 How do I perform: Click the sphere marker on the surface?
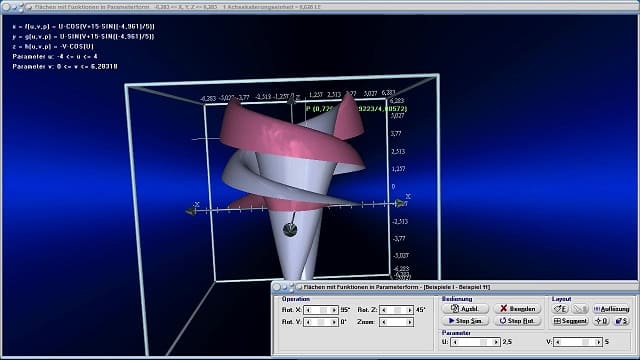click(290, 230)
